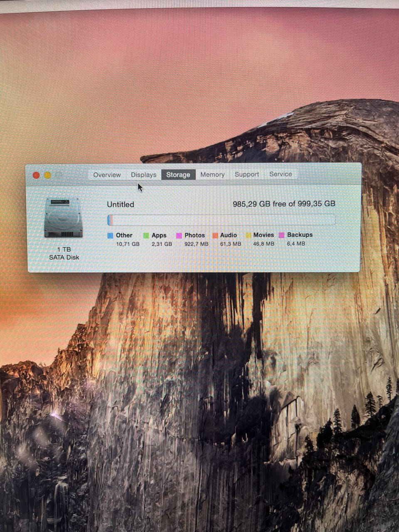Screen dimensions: 399x532
Task: Click the Other 10,71 GB size value
Action: point(128,244)
